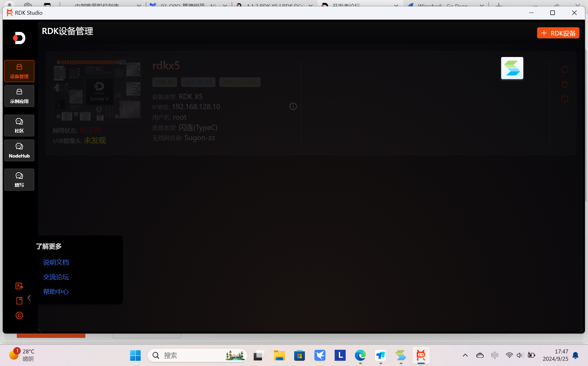Show hidden system tray icons
The image size is (588, 366).
point(465,355)
